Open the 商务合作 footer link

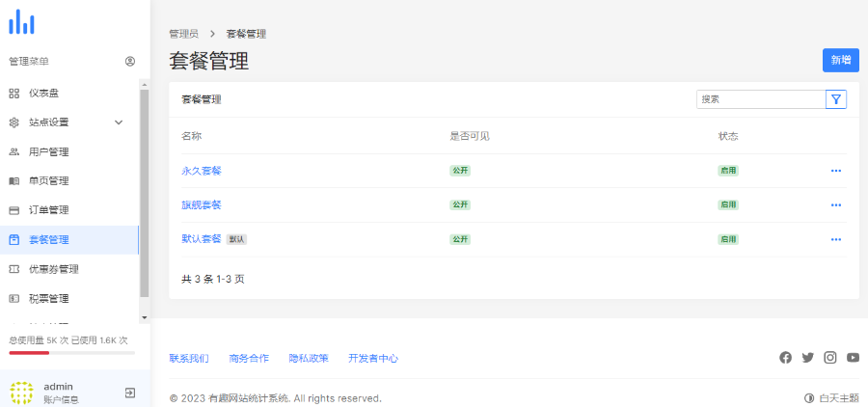(x=249, y=358)
